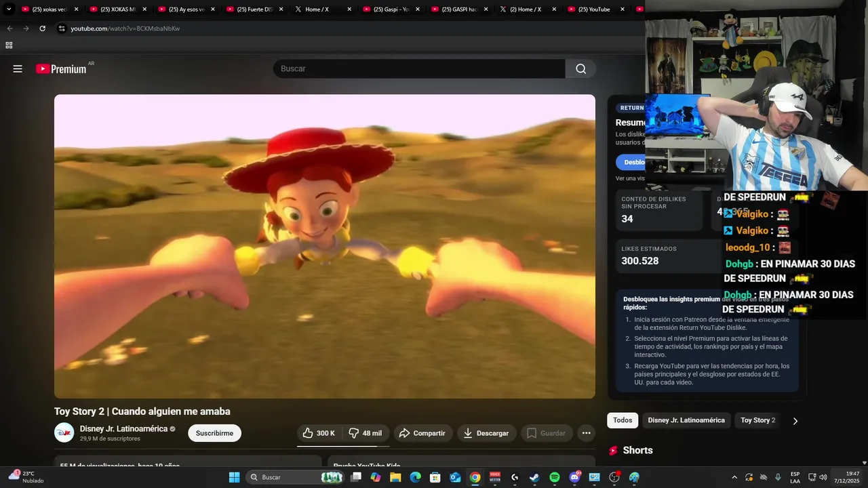Focus the Buscar search field on YouTube
Viewport: 868px width, 488px height.
419,68
